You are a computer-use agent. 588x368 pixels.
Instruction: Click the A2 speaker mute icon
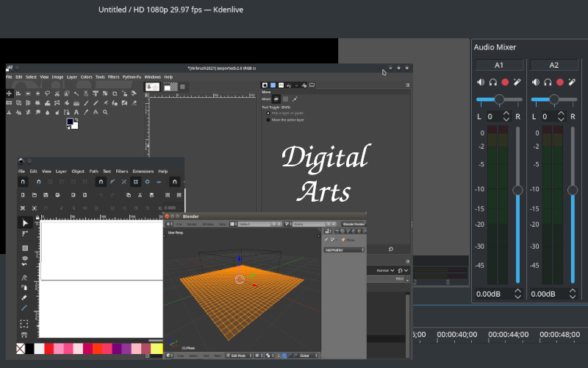tap(536, 82)
